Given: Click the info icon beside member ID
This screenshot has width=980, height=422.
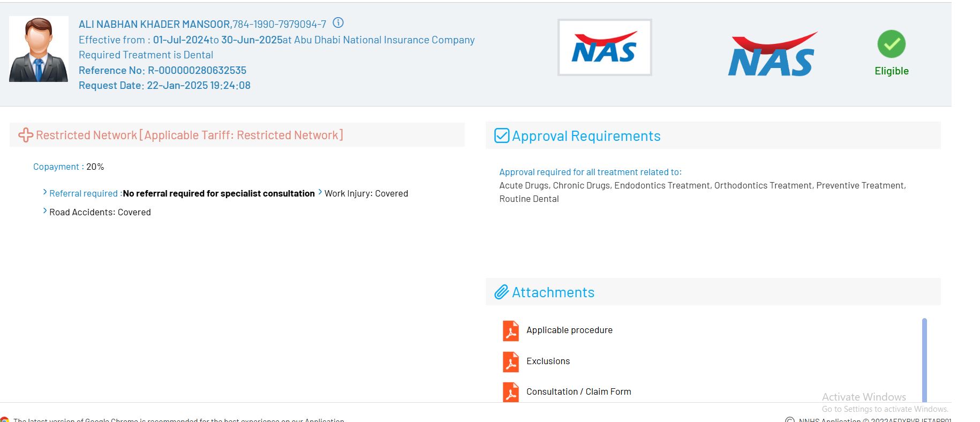Looking at the screenshot, I should tap(338, 23).
